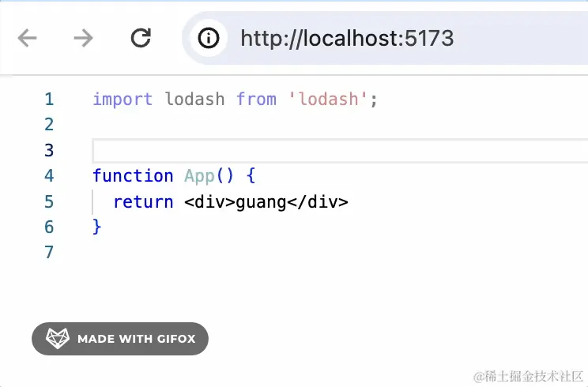
Task: Click the 'import' keyword on line 1
Action: click(x=122, y=100)
